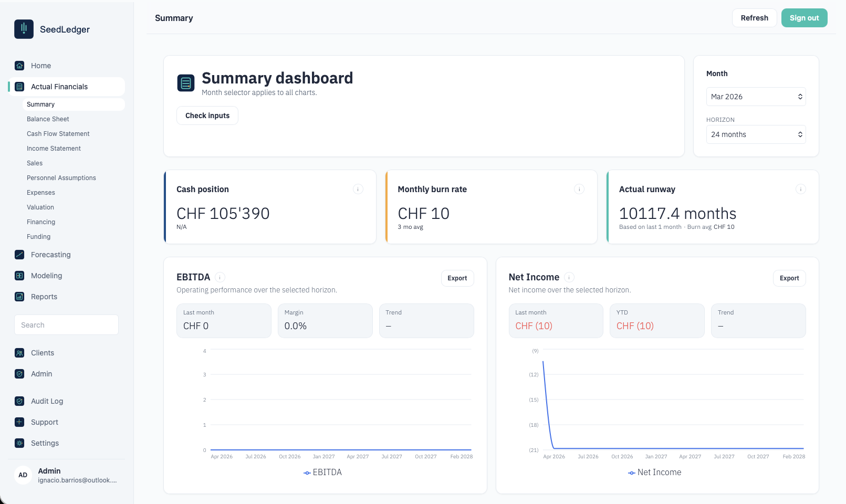
Task: Open Settings page
Action: point(67,443)
